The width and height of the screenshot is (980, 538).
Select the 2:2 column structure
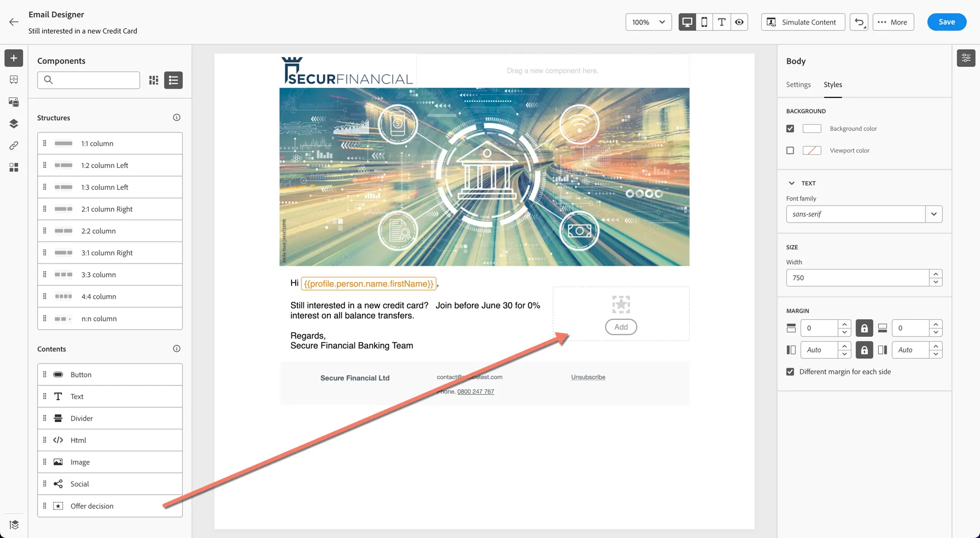pyautogui.click(x=110, y=231)
